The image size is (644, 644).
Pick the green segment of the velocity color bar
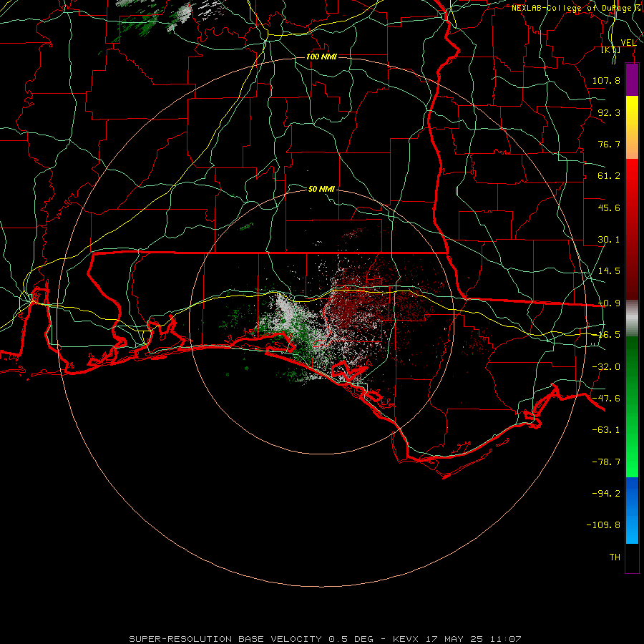coord(632,406)
